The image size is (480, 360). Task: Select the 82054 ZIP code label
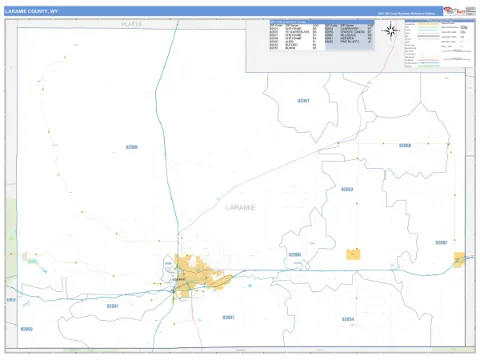click(x=348, y=319)
